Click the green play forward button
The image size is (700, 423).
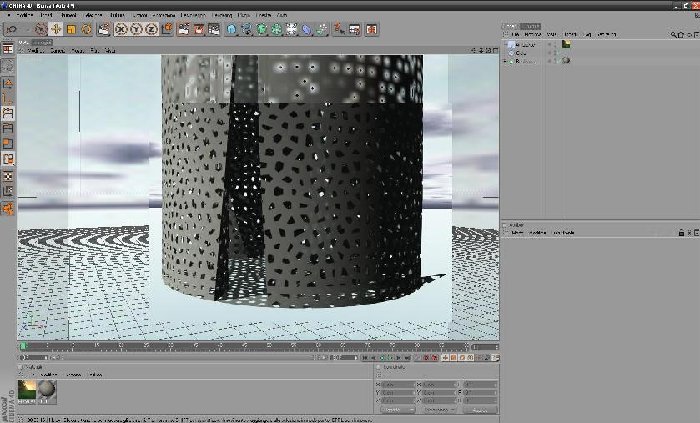(x=390, y=358)
